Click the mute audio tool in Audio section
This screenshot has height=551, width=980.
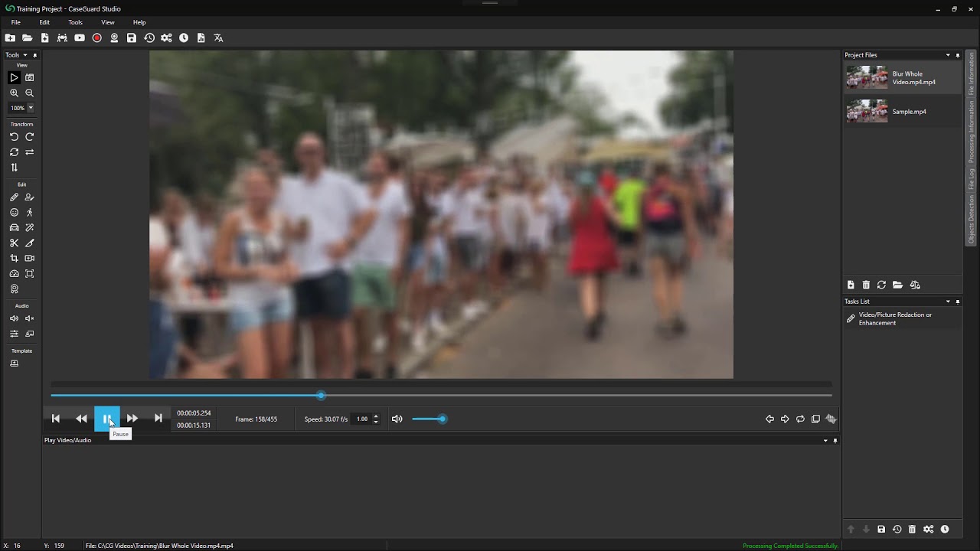pyautogui.click(x=30, y=318)
